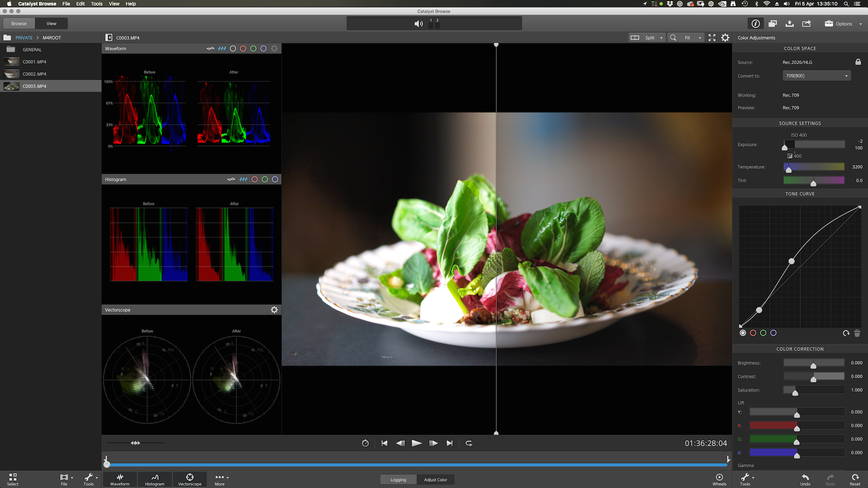Toggle red channel in Waveform
The width and height of the screenshot is (868, 488).
[243, 48]
